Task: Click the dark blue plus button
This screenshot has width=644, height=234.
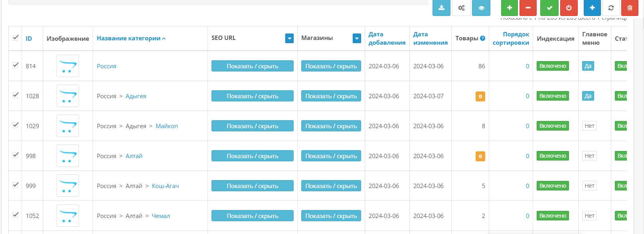Action: (592, 8)
